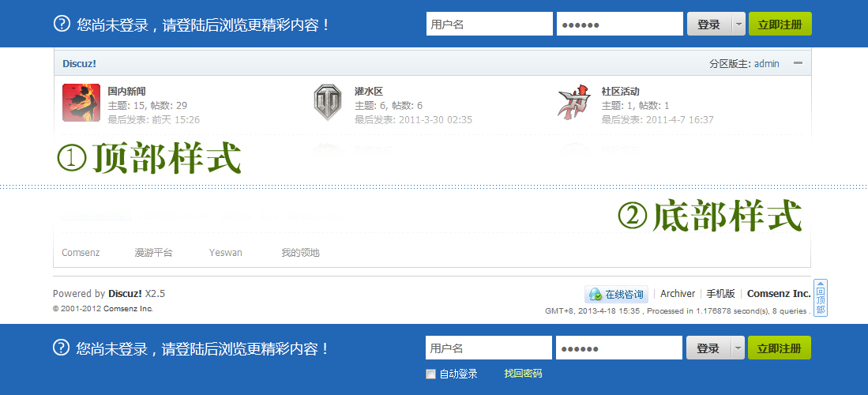Focus the top password field

pos(620,24)
